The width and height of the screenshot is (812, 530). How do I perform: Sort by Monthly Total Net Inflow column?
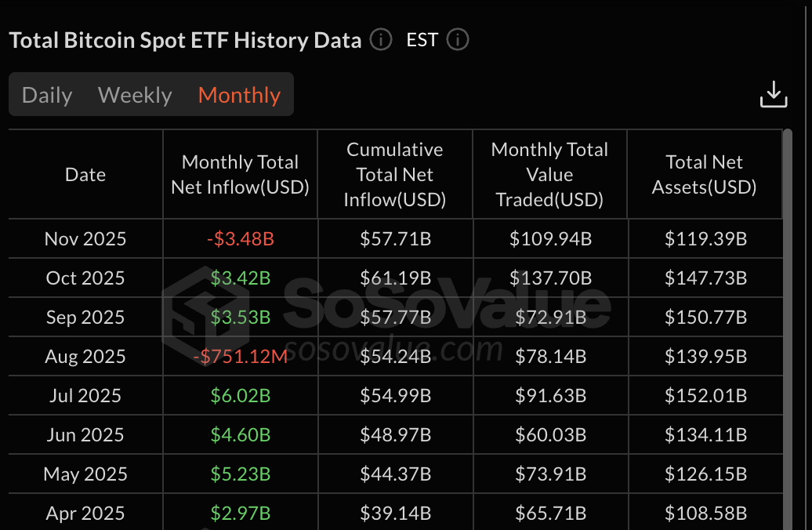pyautogui.click(x=239, y=174)
